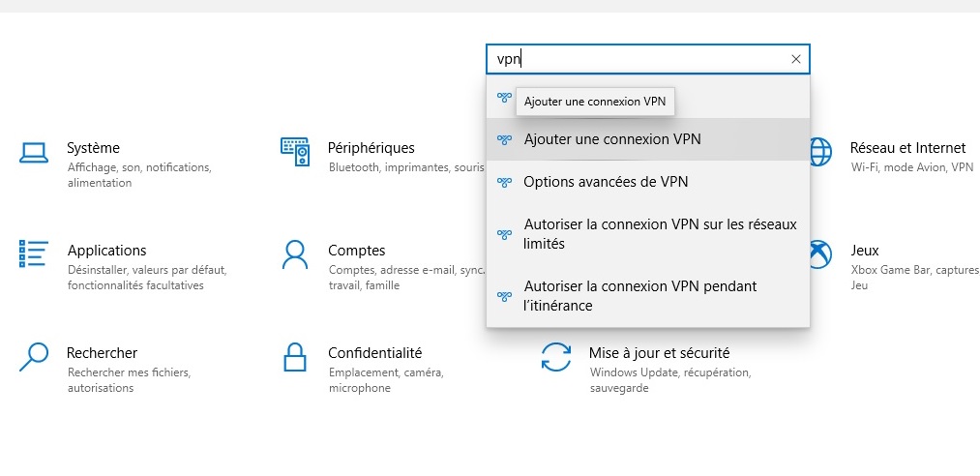Clear the vpn search text with X

coord(795,59)
